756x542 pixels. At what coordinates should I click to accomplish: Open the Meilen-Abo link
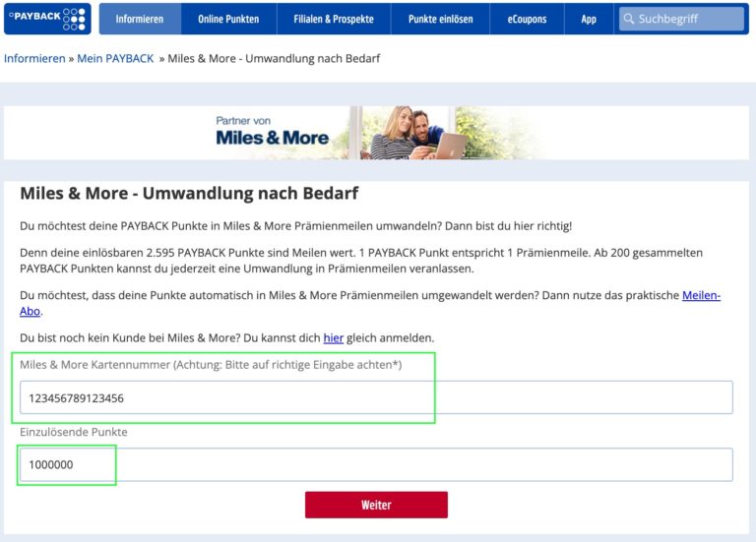tap(701, 295)
